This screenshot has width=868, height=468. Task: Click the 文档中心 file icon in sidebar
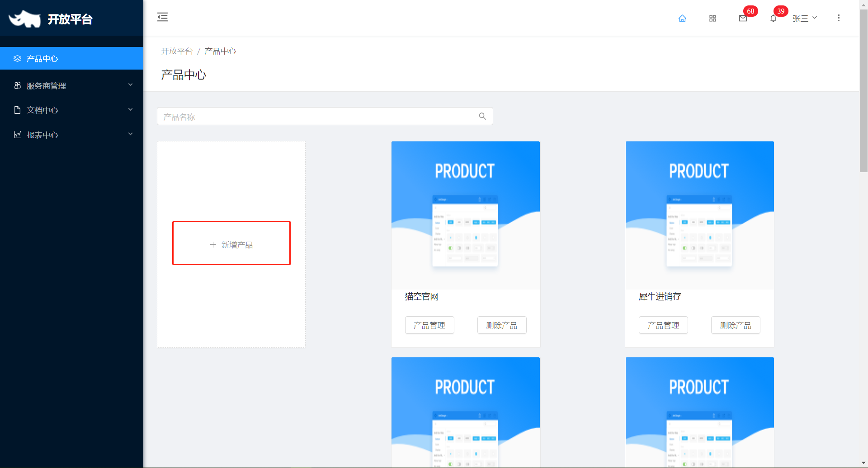point(17,110)
